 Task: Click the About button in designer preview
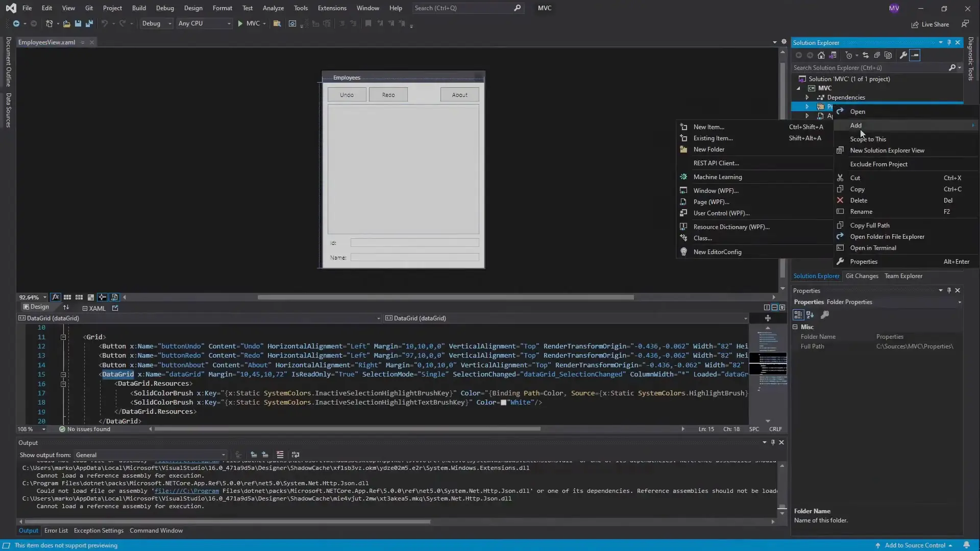[459, 94]
